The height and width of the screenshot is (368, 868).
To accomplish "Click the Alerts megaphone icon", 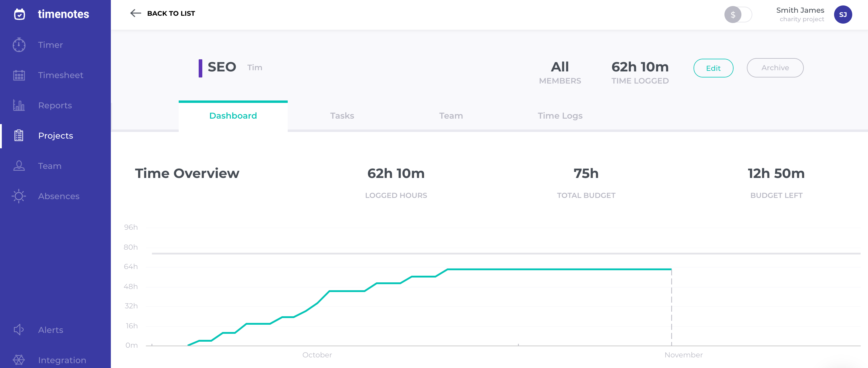I will click(19, 330).
